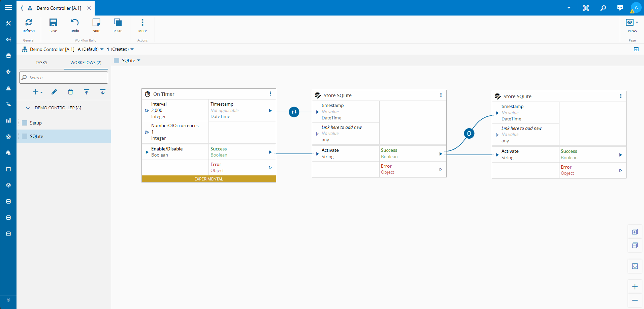The image size is (644, 309).
Task: Switch to the TASKS tab
Action: tap(41, 62)
